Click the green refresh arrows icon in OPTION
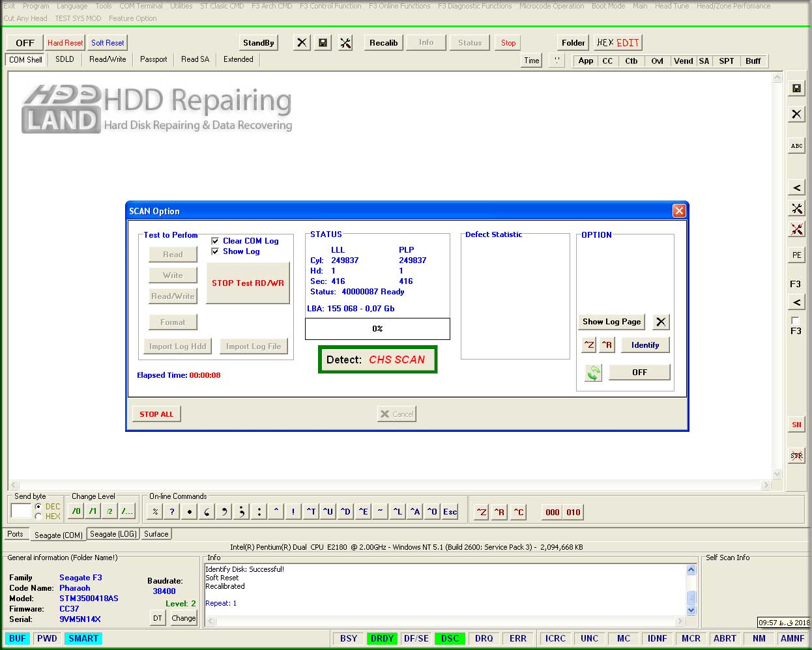Image resolution: width=812 pixels, height=650 pixels. (593, 373)
